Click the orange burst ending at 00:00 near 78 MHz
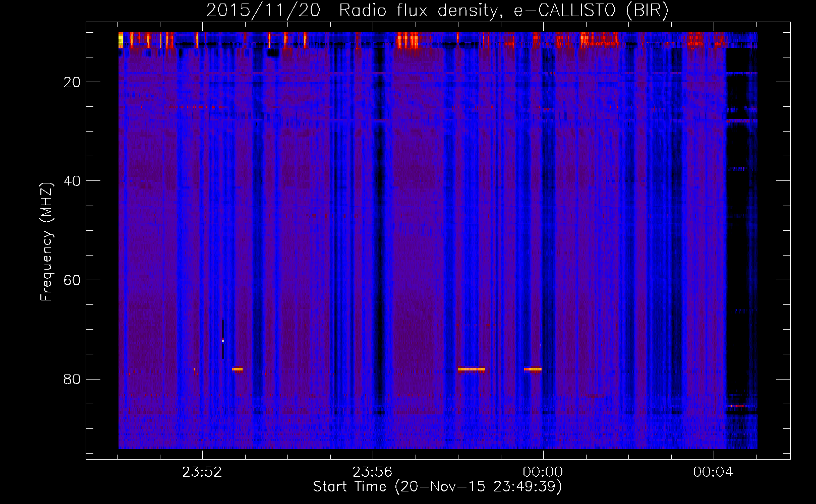 tap(533, 369)
